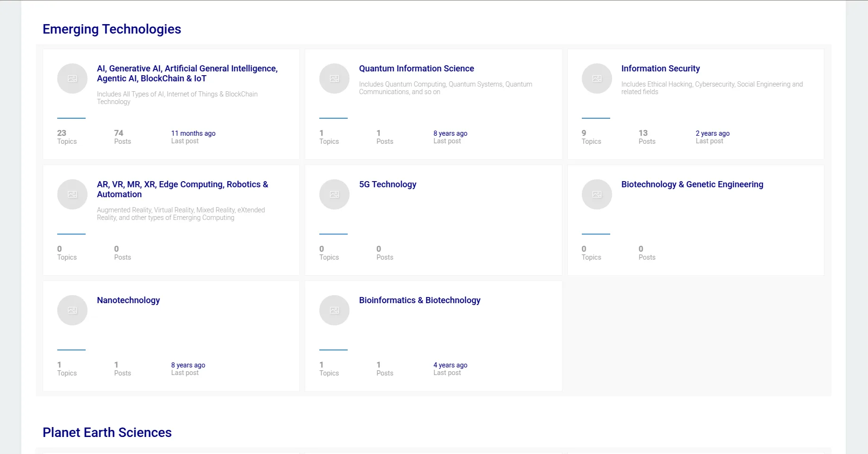Click the Emerging Technologies category heading
Image resolution: width=868 pixels, height=454 pixels.
tap(112, 29)
